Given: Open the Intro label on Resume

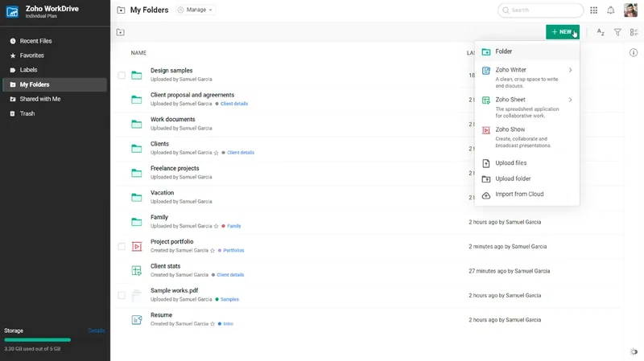Looking at the screenshot, I should pyautogui.click(x=229, y=324).
